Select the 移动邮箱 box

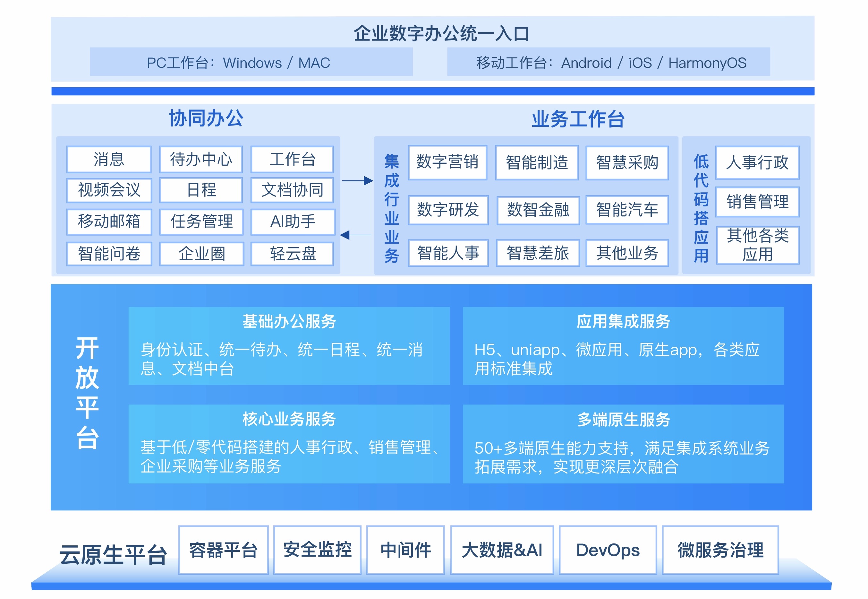click(x=109, y=221)
